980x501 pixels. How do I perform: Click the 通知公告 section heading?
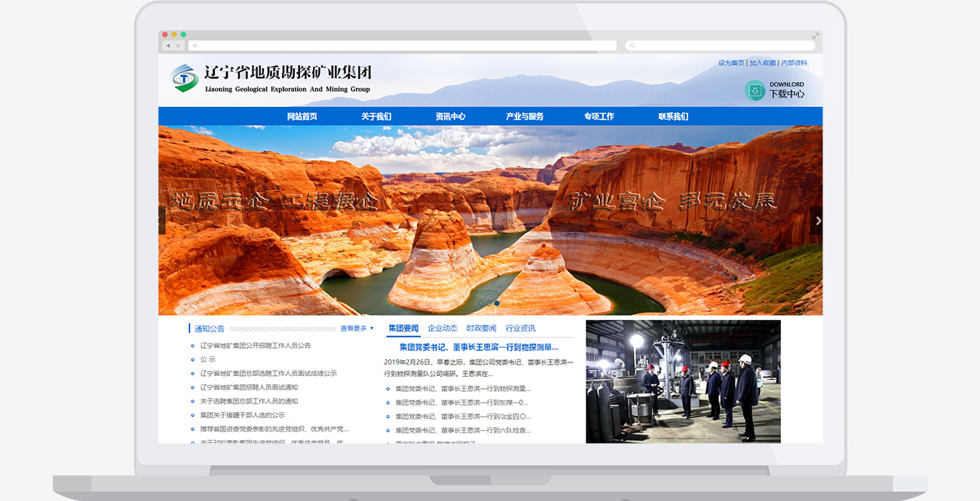pos(210,328)
